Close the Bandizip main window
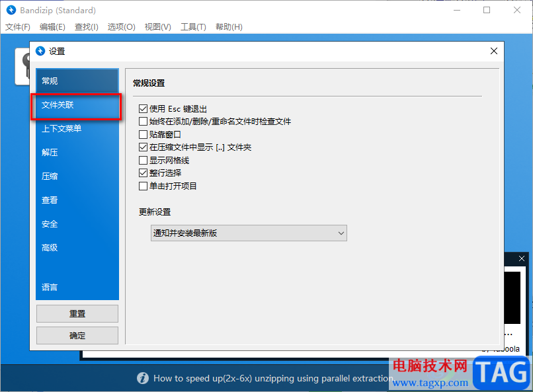 pyautogui.click(x=517, y=10)
